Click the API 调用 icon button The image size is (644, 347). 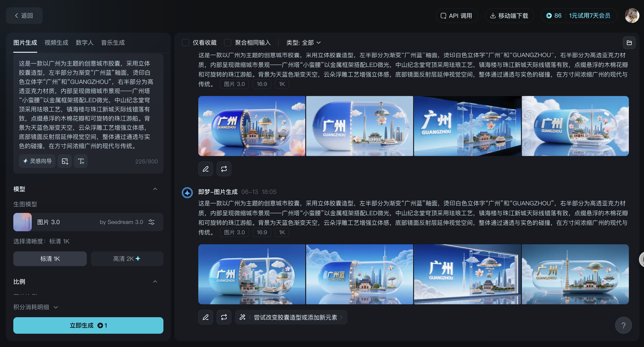457,16
